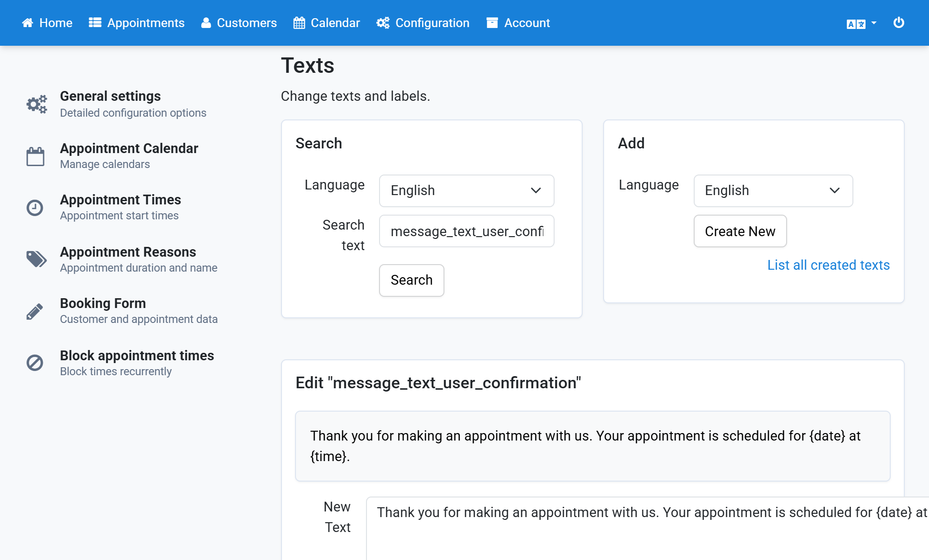Open the Configuration menu item
This screenshot has height=560, width=929.
[x=423, y=23]
